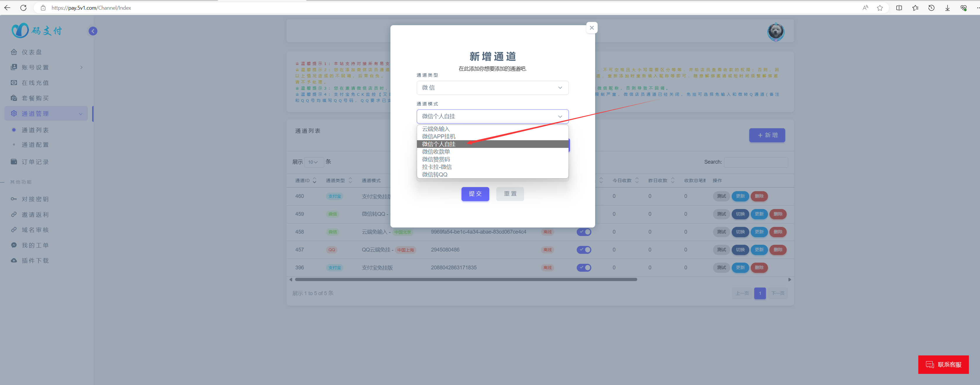Go to 下一页 in pagination
This screenshot has height=385, width=980.
778,293
